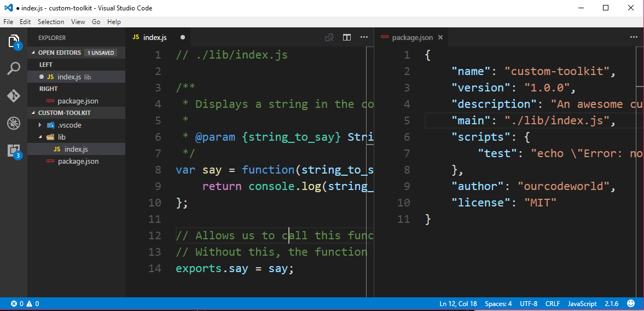Open the Search view icon
The width and height of the screenshot is (644, 311).
pos(14,68)
